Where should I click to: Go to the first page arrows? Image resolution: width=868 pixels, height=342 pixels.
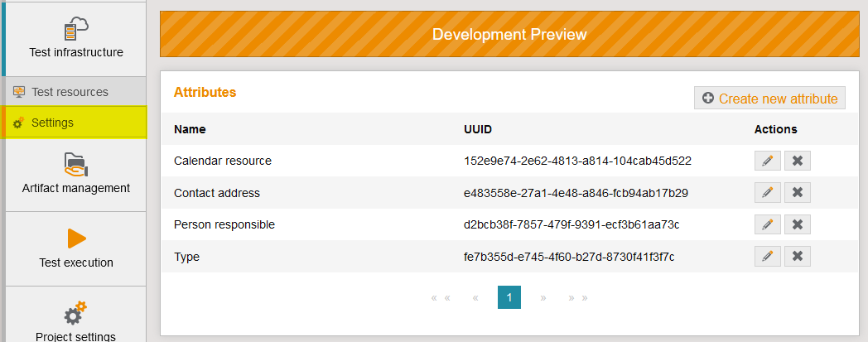click(x=441, y=297)
